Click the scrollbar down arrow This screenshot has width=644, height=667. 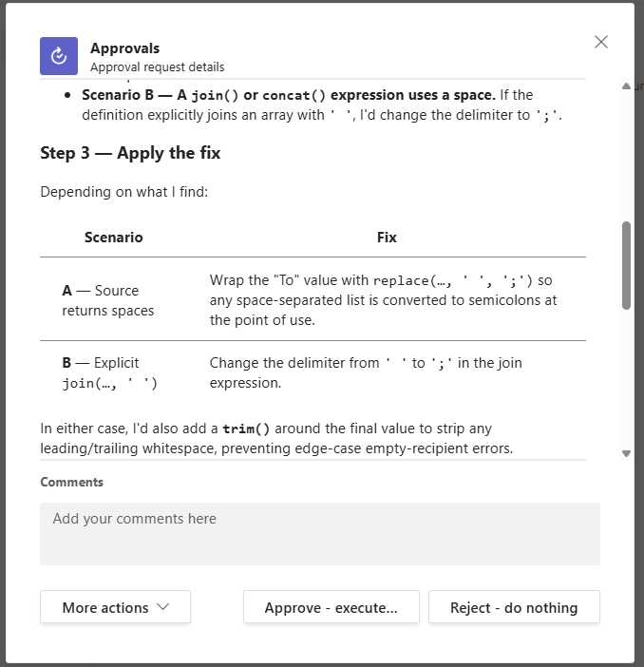pos(626,453)
